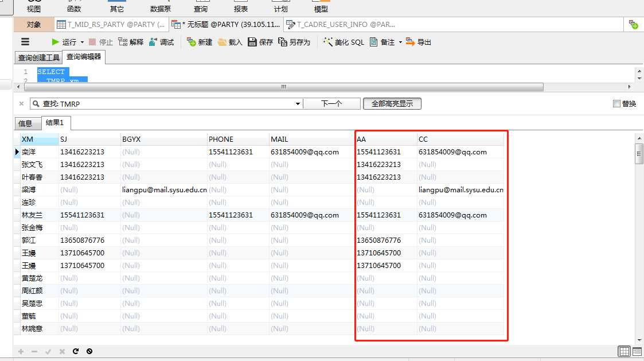
Task: Select the row named 周红颜
Action: click(x=32, y=290)
